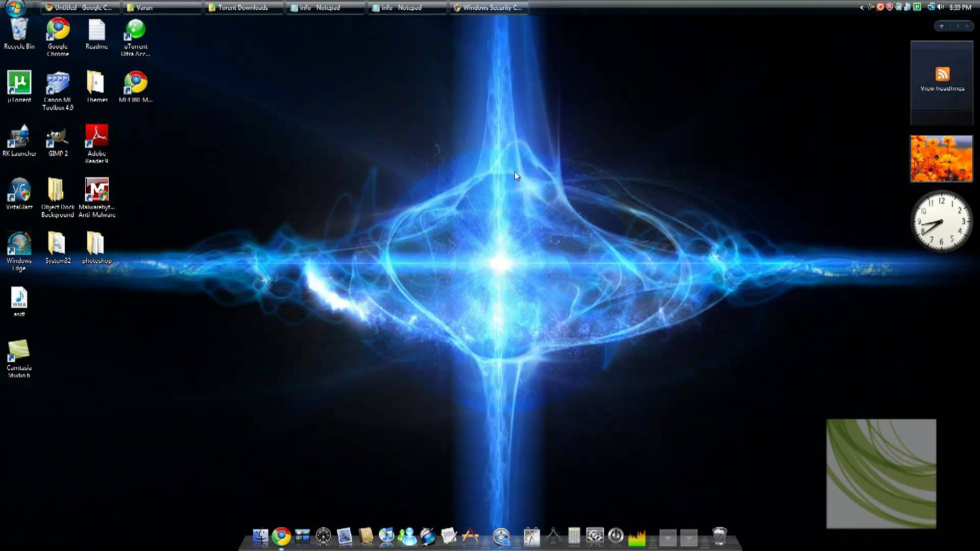Viewport: 980px width, 551px height.
Task: Expand hidden system tray icons arrow
Action: tap(862, 8)
